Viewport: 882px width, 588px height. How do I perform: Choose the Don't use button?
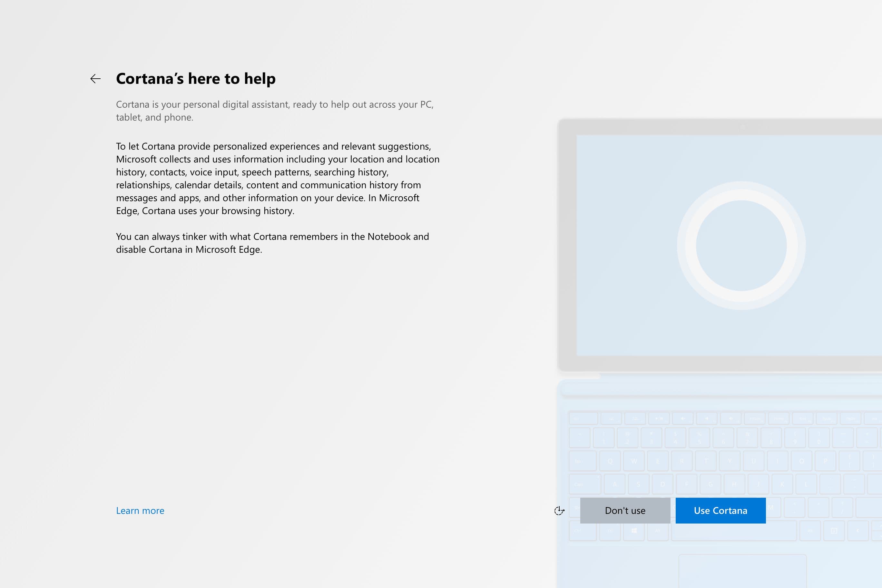click(x=625, y=510)
